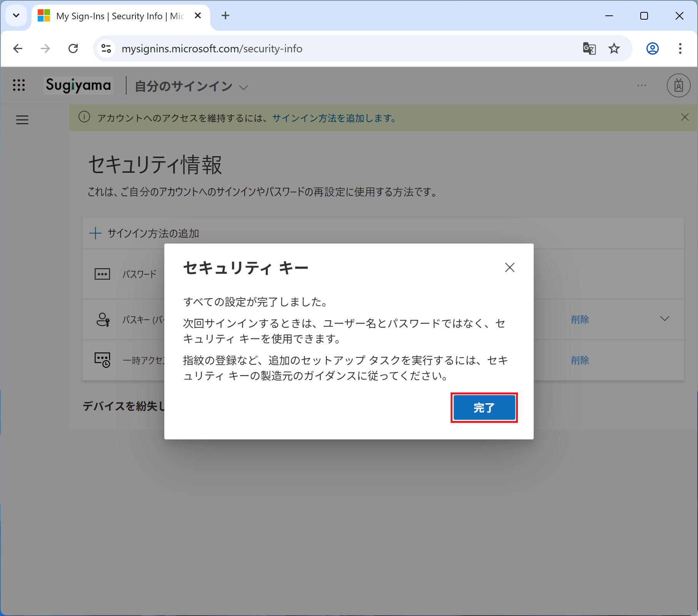Reload the security info page
Screen dimensions: 698x616
pos(73,49)
